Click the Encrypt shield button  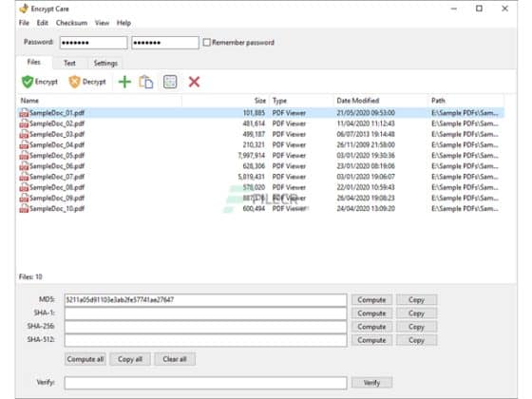tap(40, 82)
